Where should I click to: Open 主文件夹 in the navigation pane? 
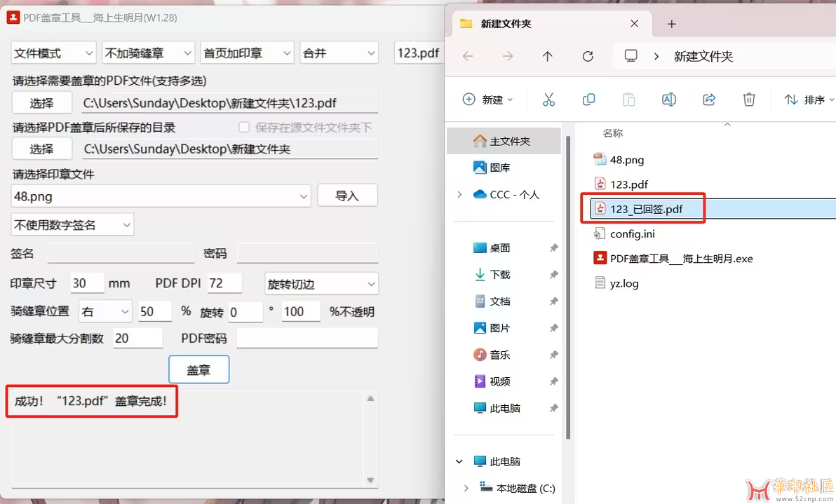click(x=504, y=141)
